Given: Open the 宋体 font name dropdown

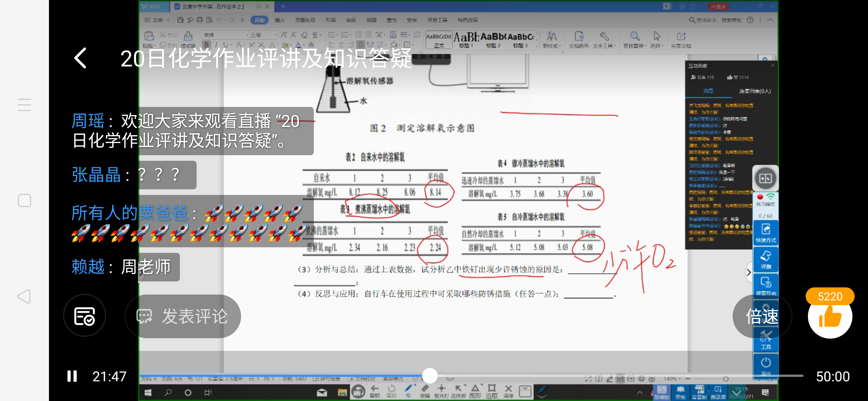Looking at the screenshot, I should [247, 35].
